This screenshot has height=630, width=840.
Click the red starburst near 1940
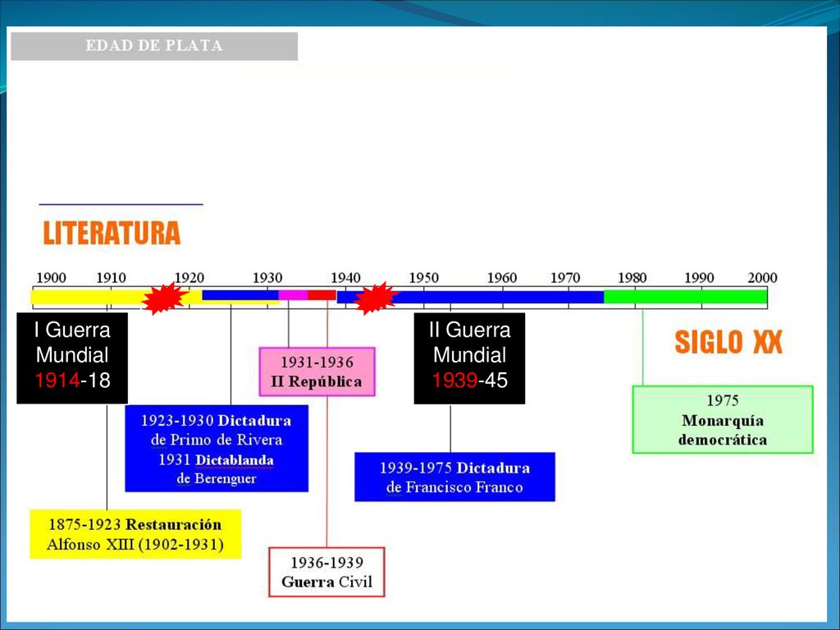pyautogui.click(x=376, y=298)
